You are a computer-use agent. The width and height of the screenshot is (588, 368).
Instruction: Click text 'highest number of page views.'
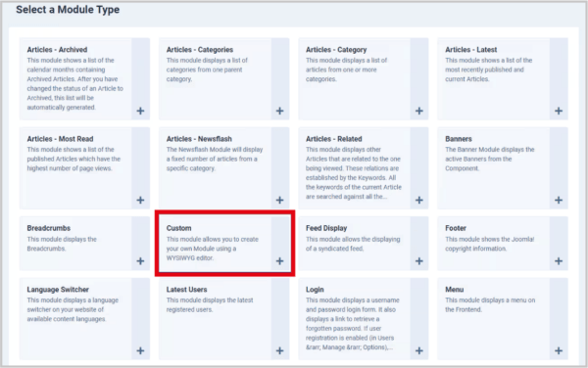[70, 168]
